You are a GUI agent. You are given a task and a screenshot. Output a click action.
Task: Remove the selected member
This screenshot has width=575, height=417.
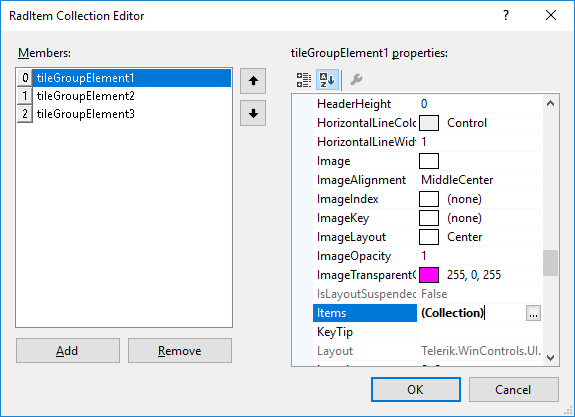click(x=180, y=351)
